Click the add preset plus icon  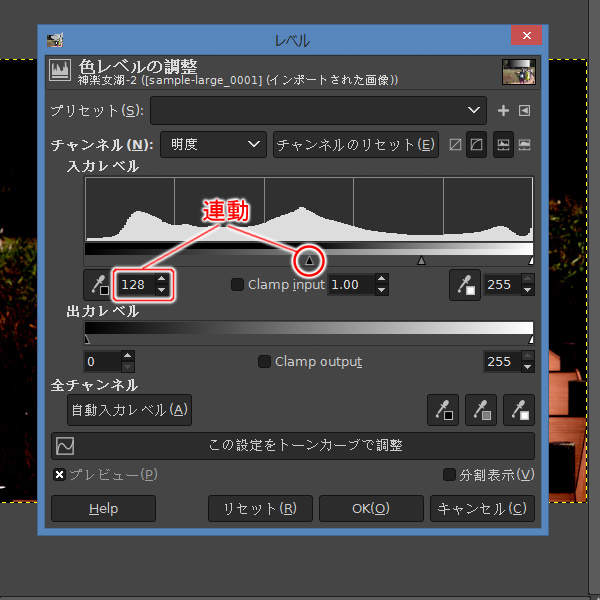click(x=503, y=111)
